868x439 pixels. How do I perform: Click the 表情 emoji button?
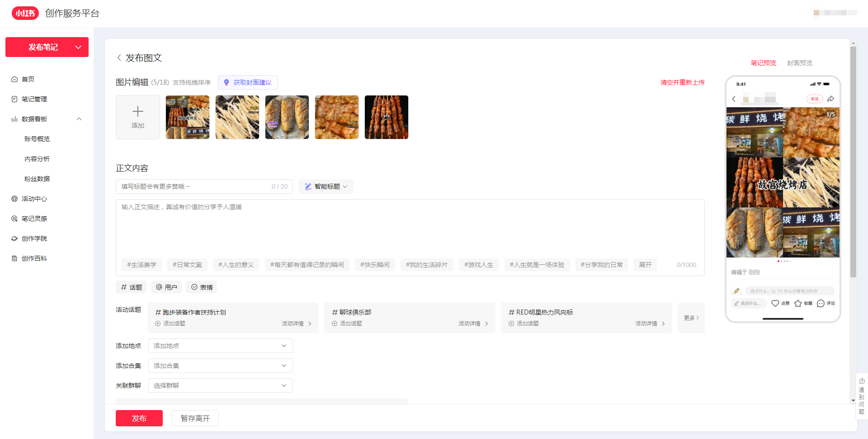click(x=202, y=287)
